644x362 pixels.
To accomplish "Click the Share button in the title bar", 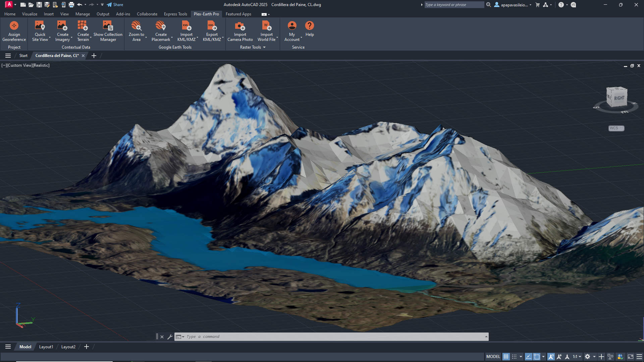I will (x=115, y=5).
